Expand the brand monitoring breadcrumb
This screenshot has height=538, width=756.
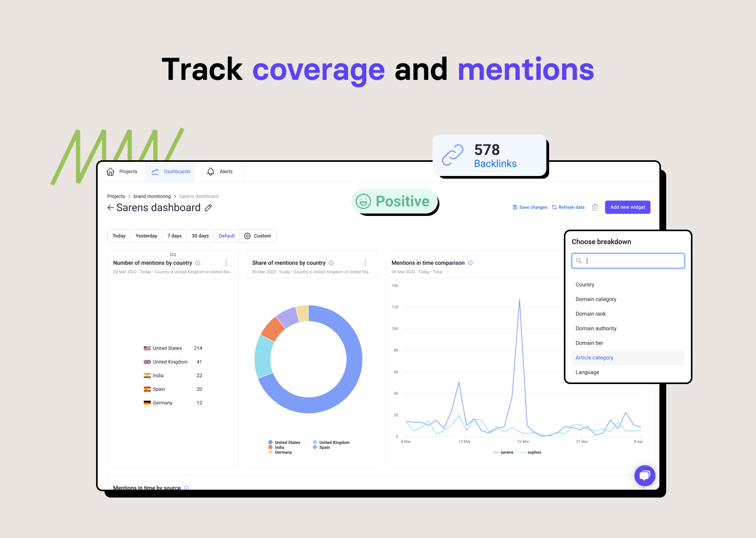pos(152,196)
